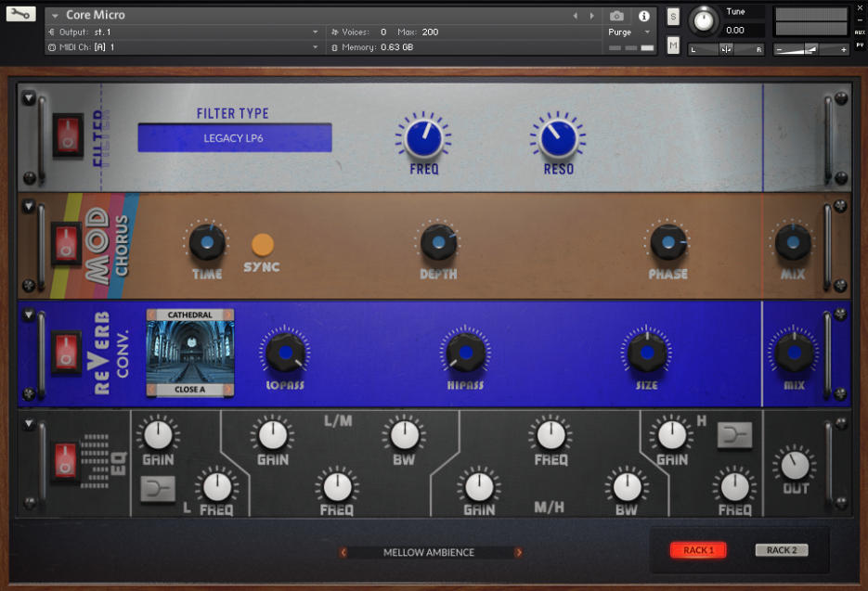Open the Filter Type dropdown showing LEGACY LP6
This screenshot has width=868, height=591.
coord(234,136)
